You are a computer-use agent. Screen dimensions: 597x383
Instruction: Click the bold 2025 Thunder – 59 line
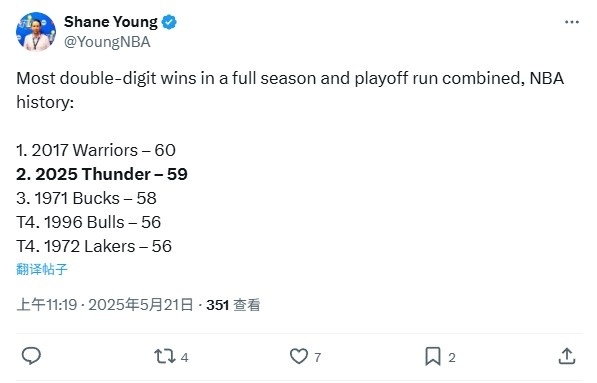102,174
